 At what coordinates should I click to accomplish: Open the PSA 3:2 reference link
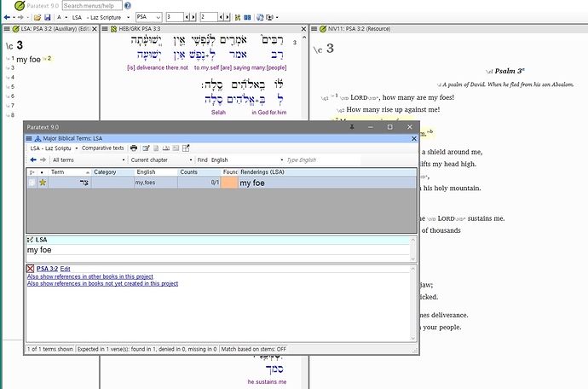pos(47,269)
